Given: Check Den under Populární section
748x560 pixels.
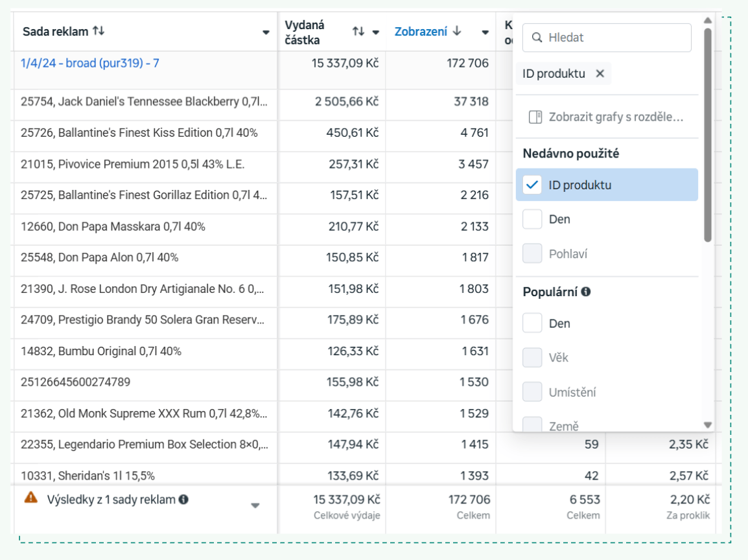Looking at the screenshot, I should (x=532, y=323).
